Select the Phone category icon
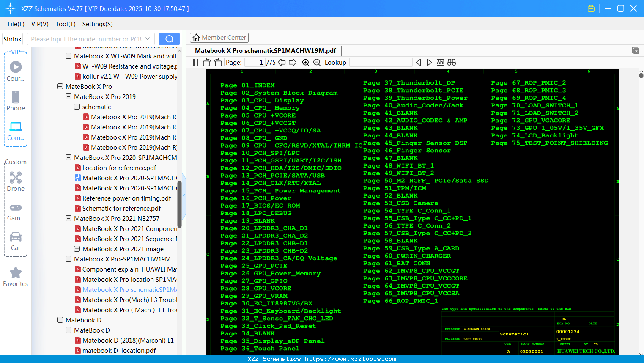Viewport: 644px width, 363px height. point(16,101)
